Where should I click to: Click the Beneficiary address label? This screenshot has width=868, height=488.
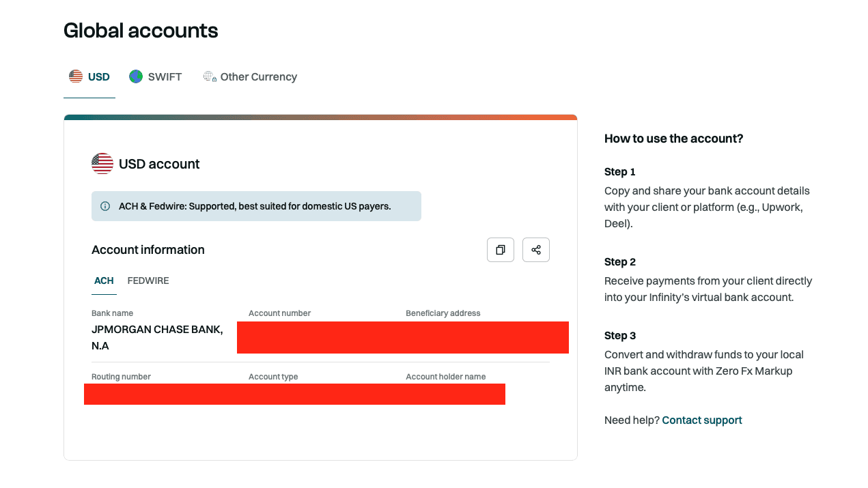[443, 313]
